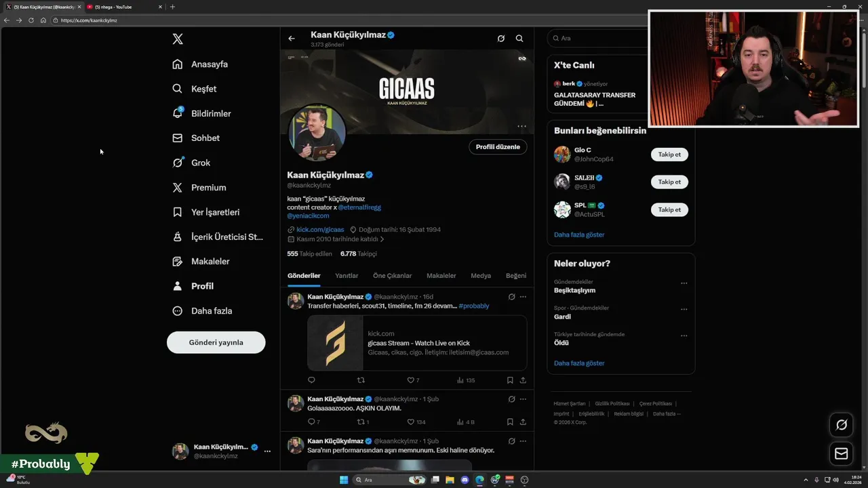868x488 pixels.
Task: Repost the Golaaaaazoooo post
Action: click(361, 422)
